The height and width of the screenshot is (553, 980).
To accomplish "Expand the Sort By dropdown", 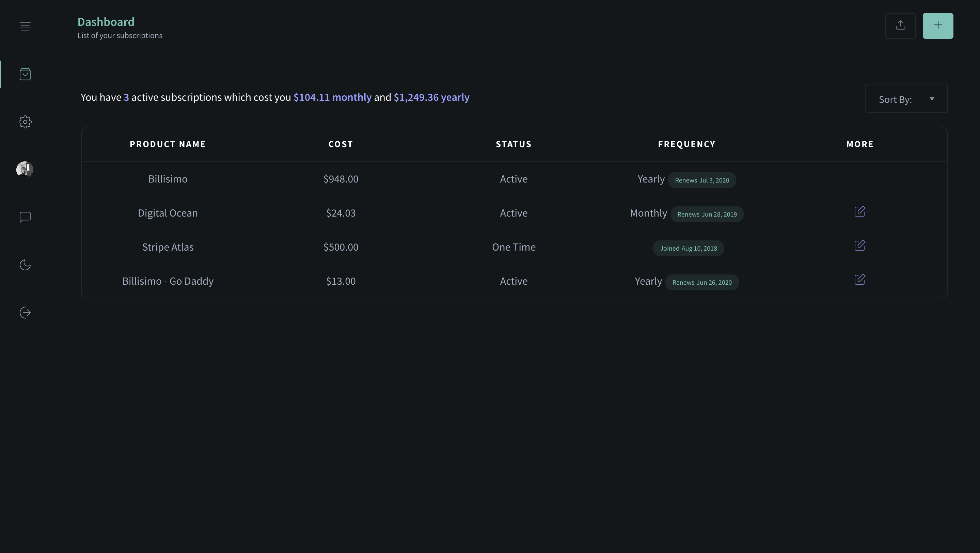I will 906,98.
